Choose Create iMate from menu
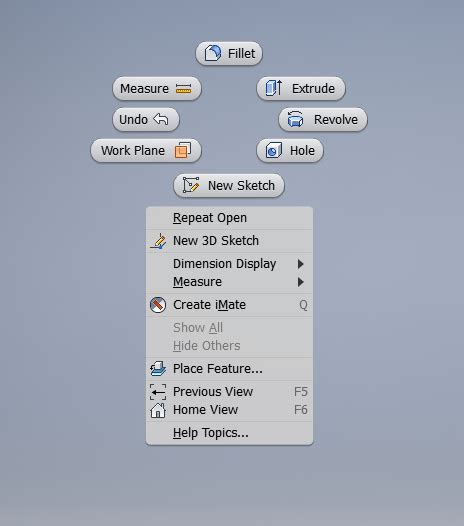The width and height of the screenshot is (464, 526). point(229,305)
